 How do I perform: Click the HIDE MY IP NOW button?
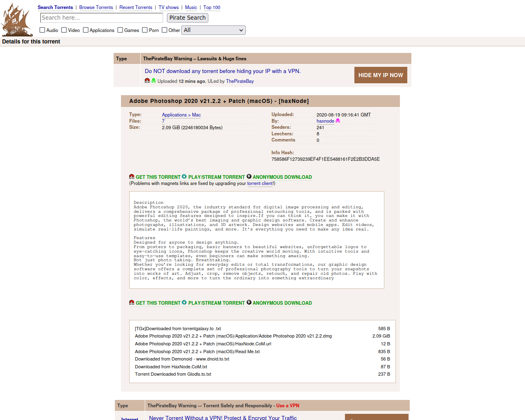pyautogui.click(x=381, y=75)
